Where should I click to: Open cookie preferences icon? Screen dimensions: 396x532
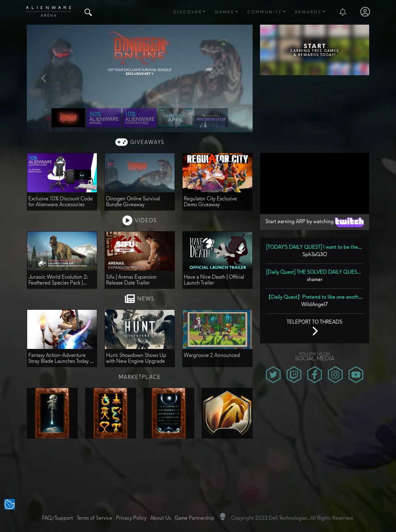coord(10,504)
